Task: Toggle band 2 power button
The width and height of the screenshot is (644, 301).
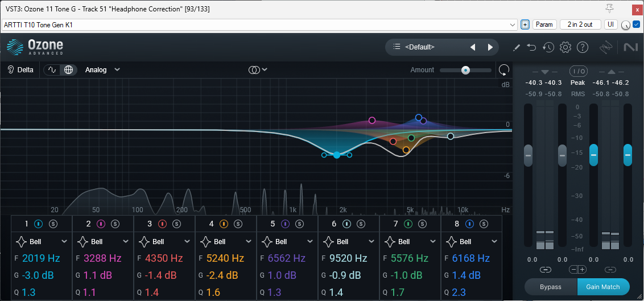Action: tap(101, 224)
